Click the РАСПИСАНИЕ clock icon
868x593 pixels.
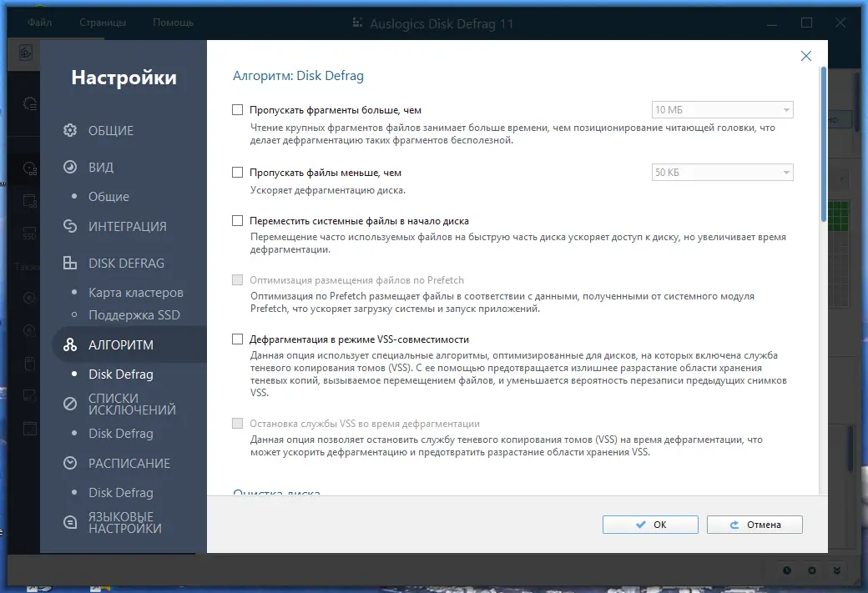[x=70, y=463]
